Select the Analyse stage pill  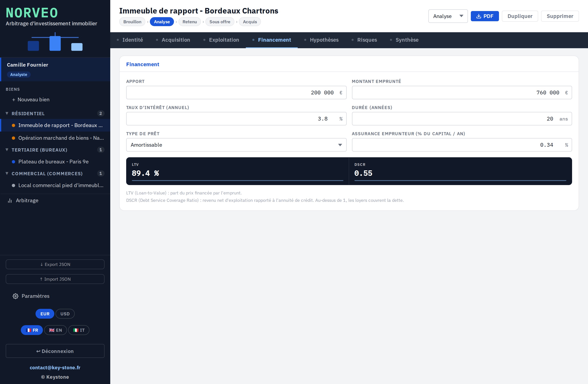click(162, 22)
